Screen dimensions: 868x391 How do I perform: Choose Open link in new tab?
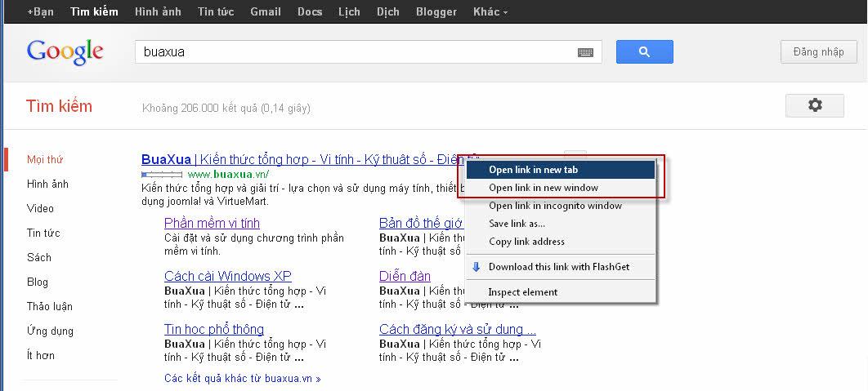(x=560, y=170)
